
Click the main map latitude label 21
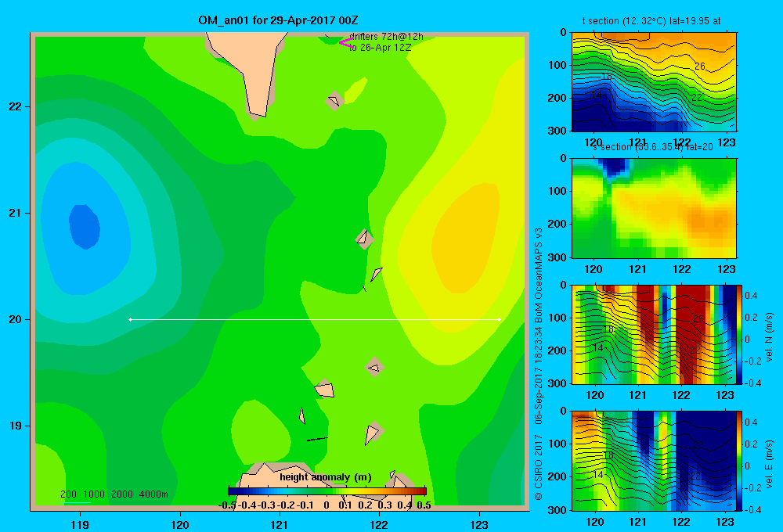pyautogui.click(x=16, y=213)
